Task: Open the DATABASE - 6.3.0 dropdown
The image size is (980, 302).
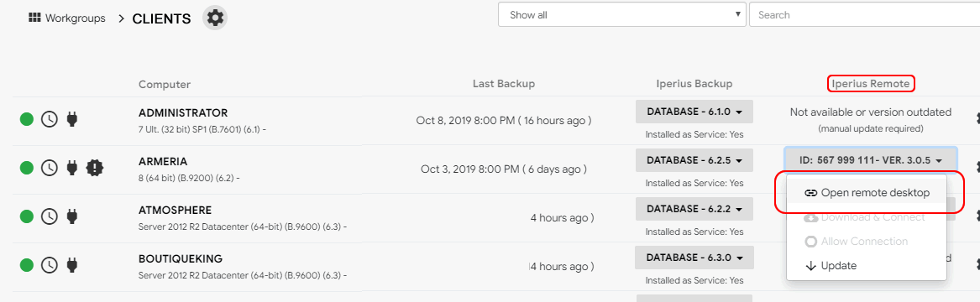Action: pos(694,258)
